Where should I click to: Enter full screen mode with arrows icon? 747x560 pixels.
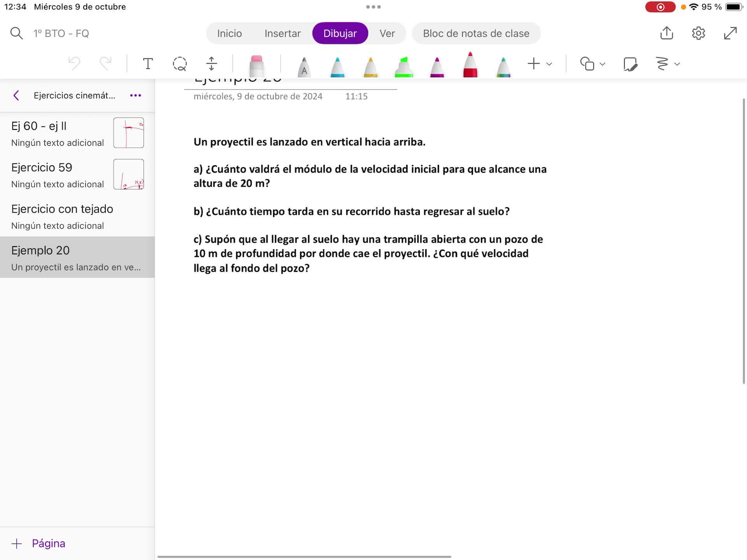730,33
